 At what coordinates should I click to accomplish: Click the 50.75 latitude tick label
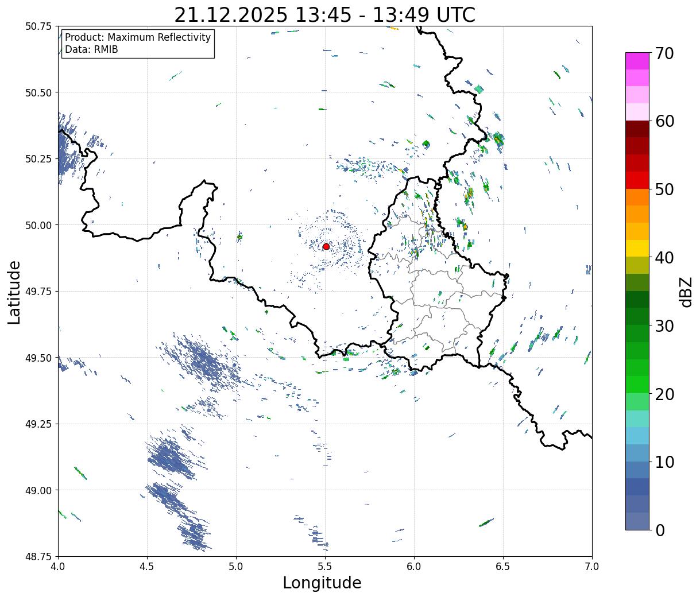[x=38, y=26]
